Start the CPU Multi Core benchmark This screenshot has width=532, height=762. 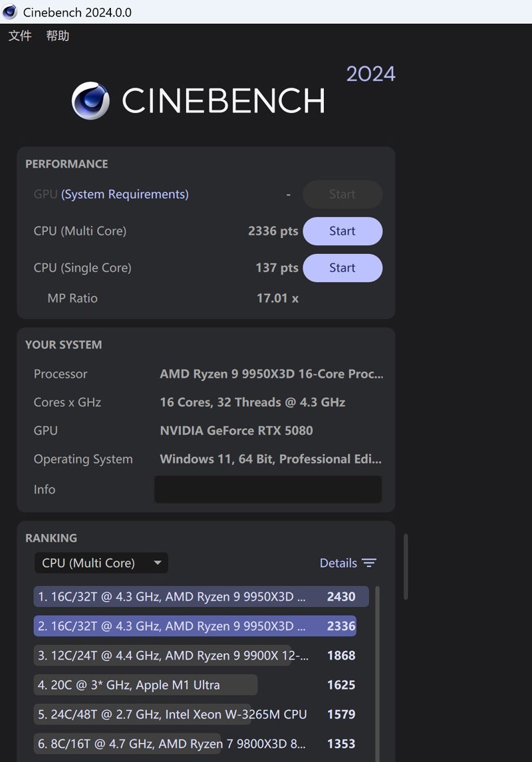[x=342, y=231]
